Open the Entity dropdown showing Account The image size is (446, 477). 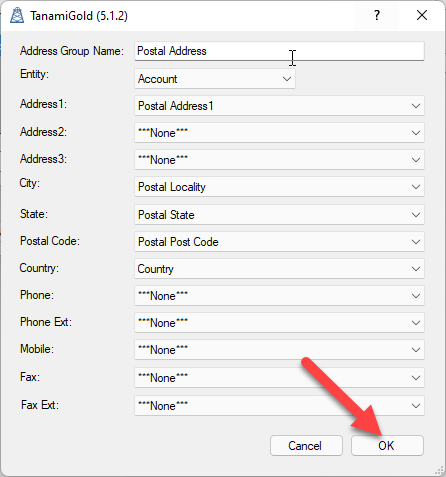(x=215, y=79)
